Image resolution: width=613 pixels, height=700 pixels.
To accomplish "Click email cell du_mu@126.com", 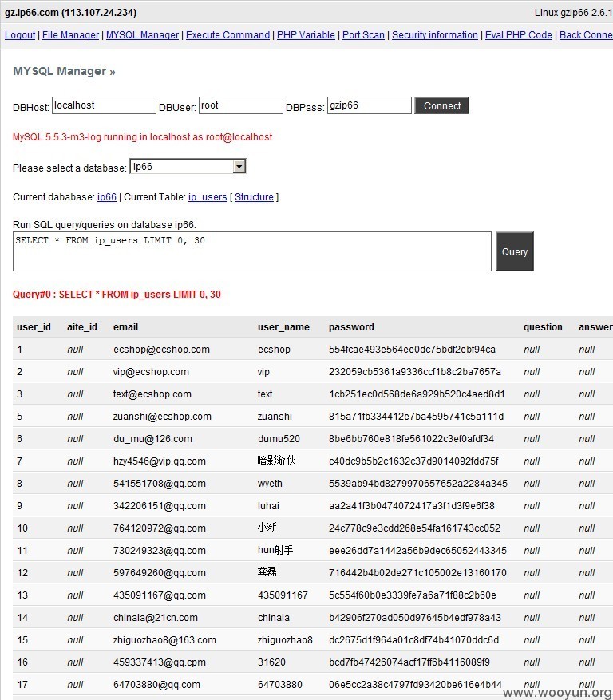I will coord(152,438).
